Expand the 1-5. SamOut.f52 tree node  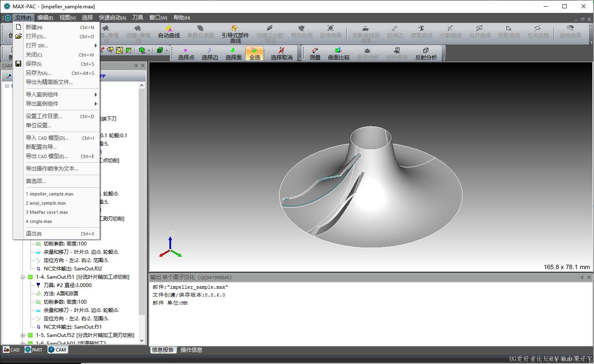click(x=23, y=335)
